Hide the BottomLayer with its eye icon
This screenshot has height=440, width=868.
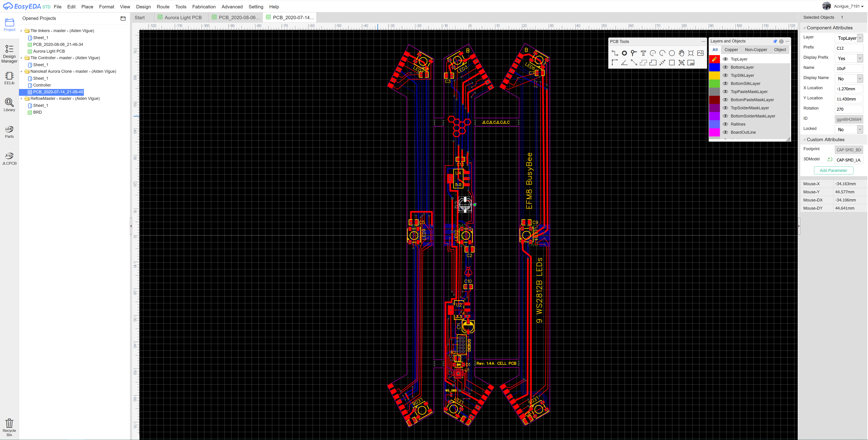point(725,67)
